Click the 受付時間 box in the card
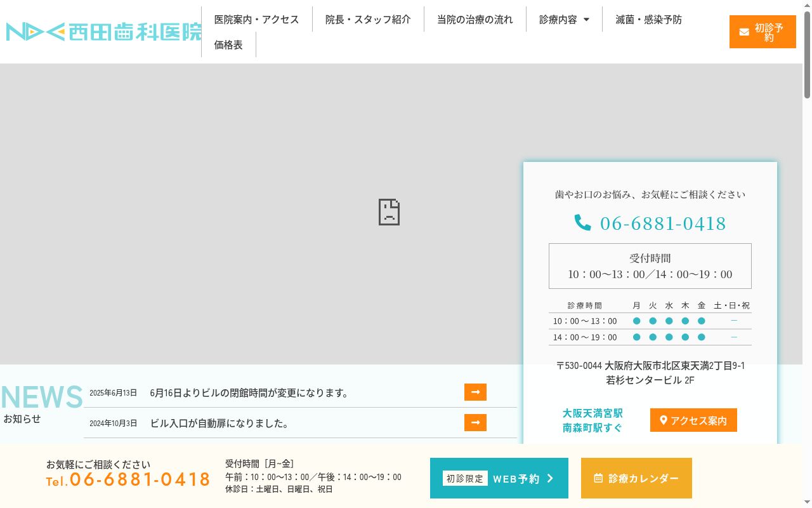Image resolution: width=812 pixels, height=508 pixels. [650, 266]
